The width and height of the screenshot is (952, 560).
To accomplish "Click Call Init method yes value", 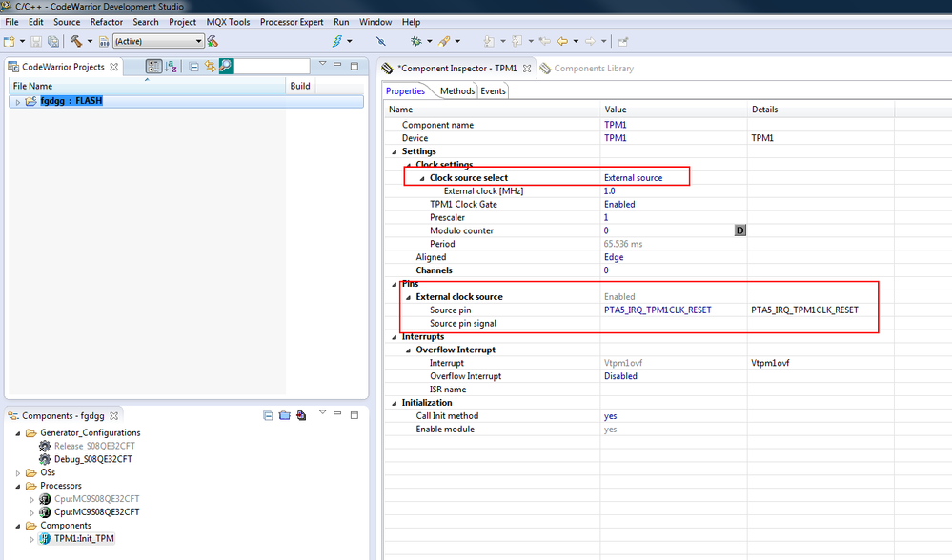I will [610, 416].
